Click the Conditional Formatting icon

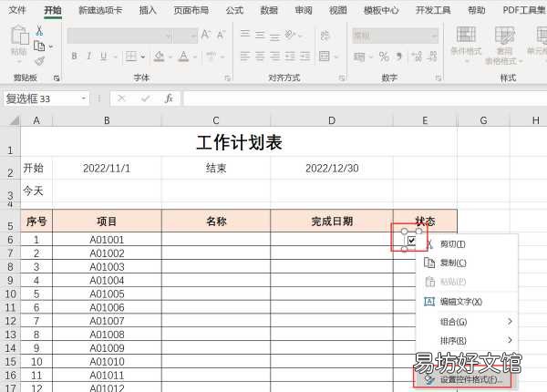[x=466, y=36]
